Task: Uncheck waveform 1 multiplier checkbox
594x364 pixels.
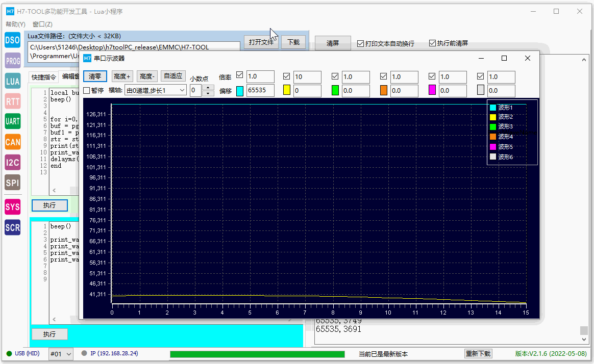Action: pyautogui.click(x=239, y=75)
